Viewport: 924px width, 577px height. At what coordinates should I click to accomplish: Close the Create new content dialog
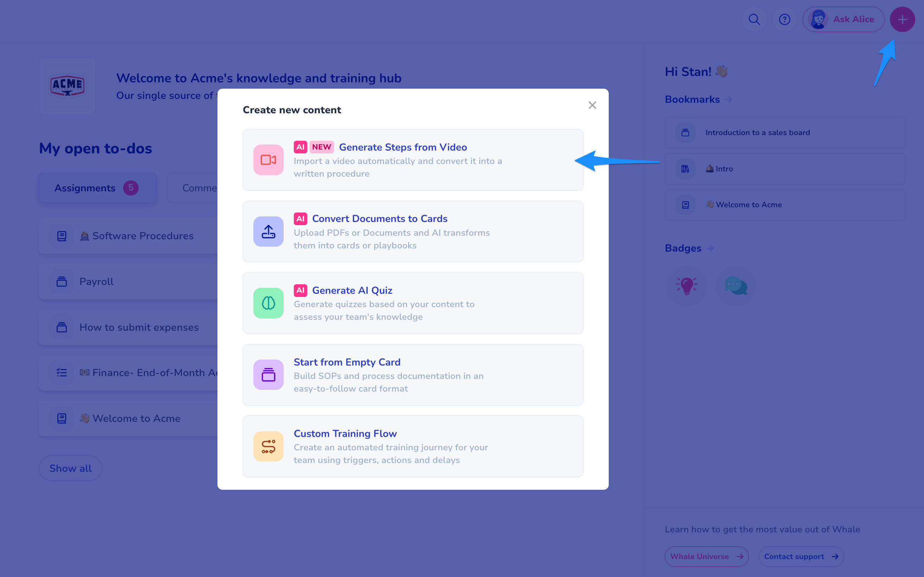(x=592, y=105)
